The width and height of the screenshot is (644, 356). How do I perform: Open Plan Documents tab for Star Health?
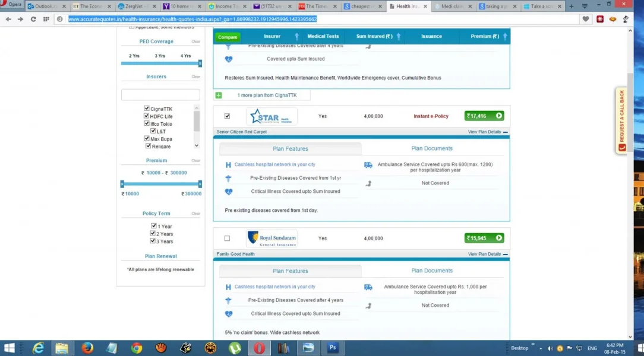tap(432, 148)
